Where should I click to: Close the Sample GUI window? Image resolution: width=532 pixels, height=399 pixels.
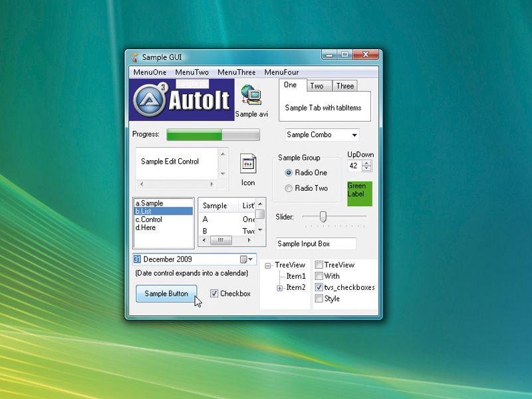366,55
